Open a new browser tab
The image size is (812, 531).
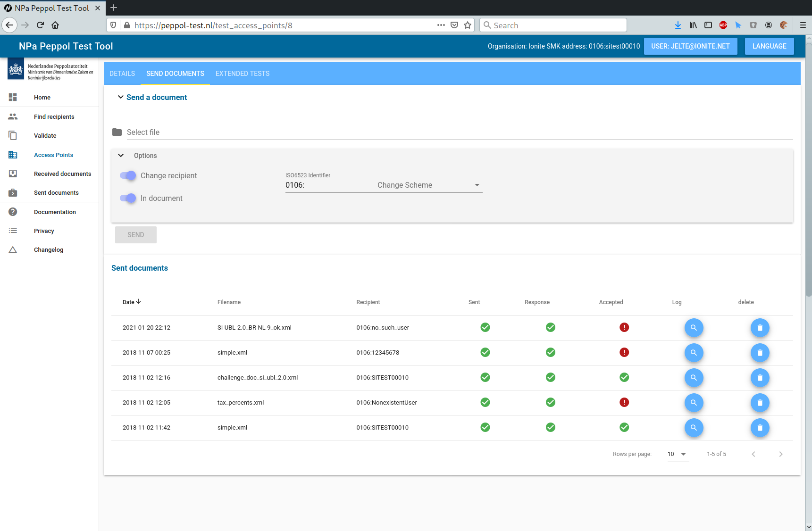[x=114, y=8]
